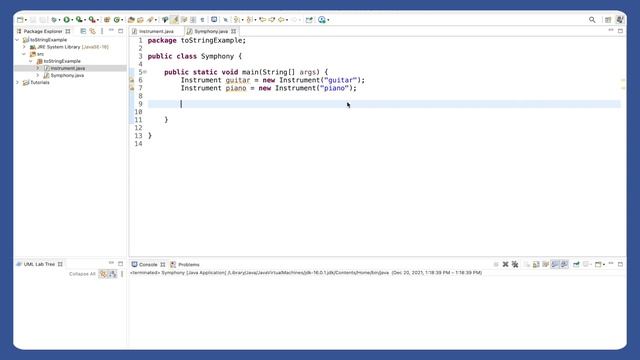Fold the main method at line 5
640x360 pixels.
coord(145,72)
